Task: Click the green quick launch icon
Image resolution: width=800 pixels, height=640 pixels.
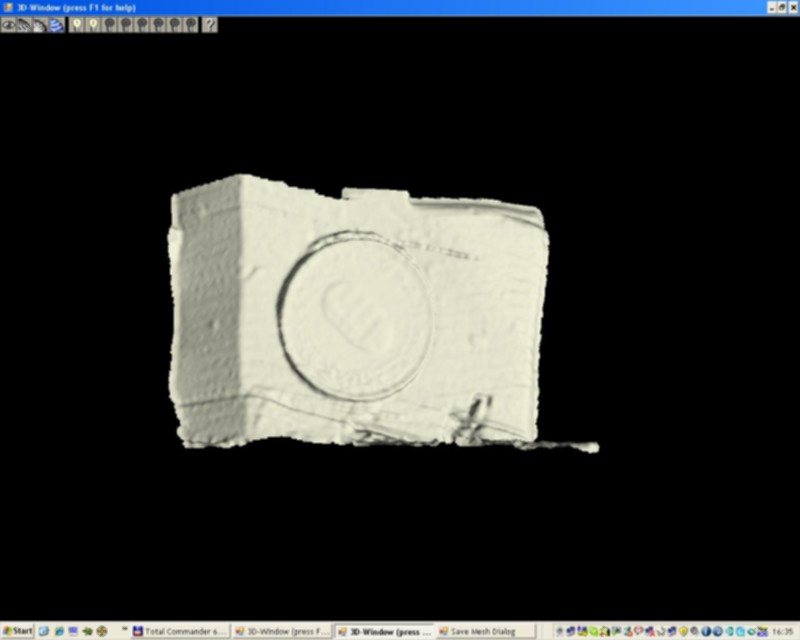Action: (x=87, y=632)
